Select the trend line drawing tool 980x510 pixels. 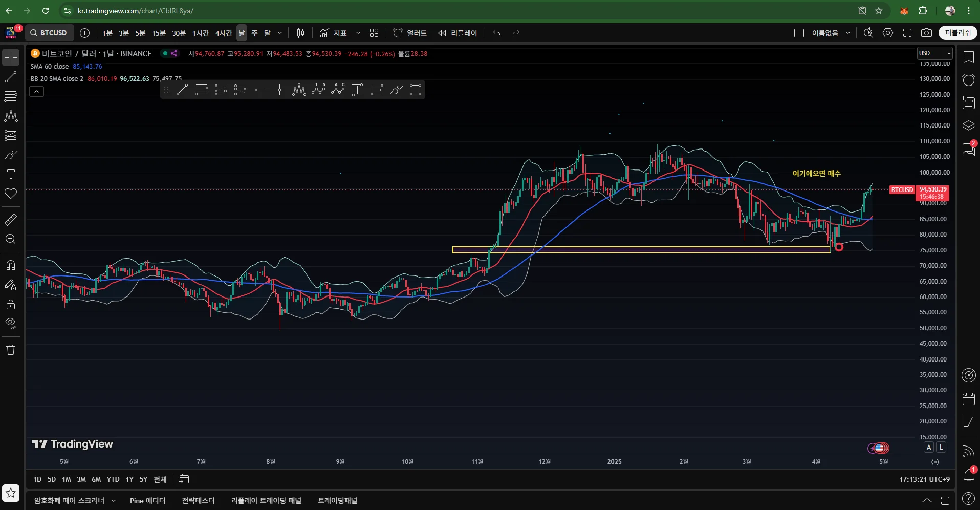(11, 77)
